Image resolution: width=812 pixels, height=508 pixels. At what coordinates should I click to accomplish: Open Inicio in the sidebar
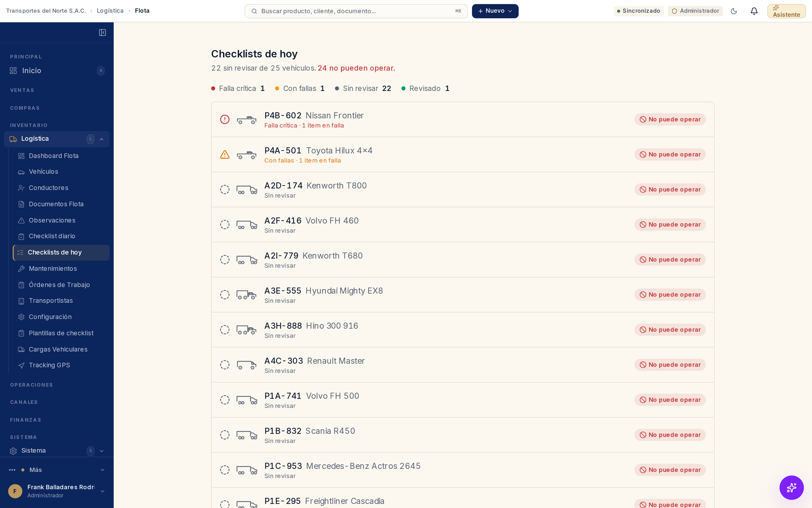tap(57, 71)
